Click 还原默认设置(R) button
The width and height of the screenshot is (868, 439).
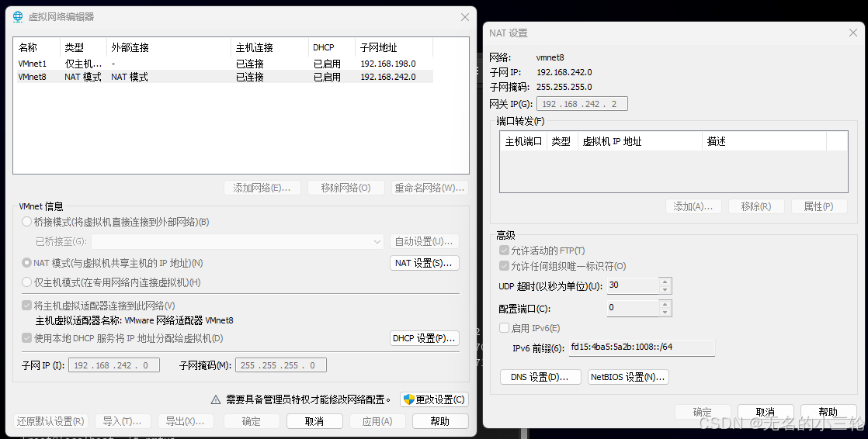click(50, 421)
